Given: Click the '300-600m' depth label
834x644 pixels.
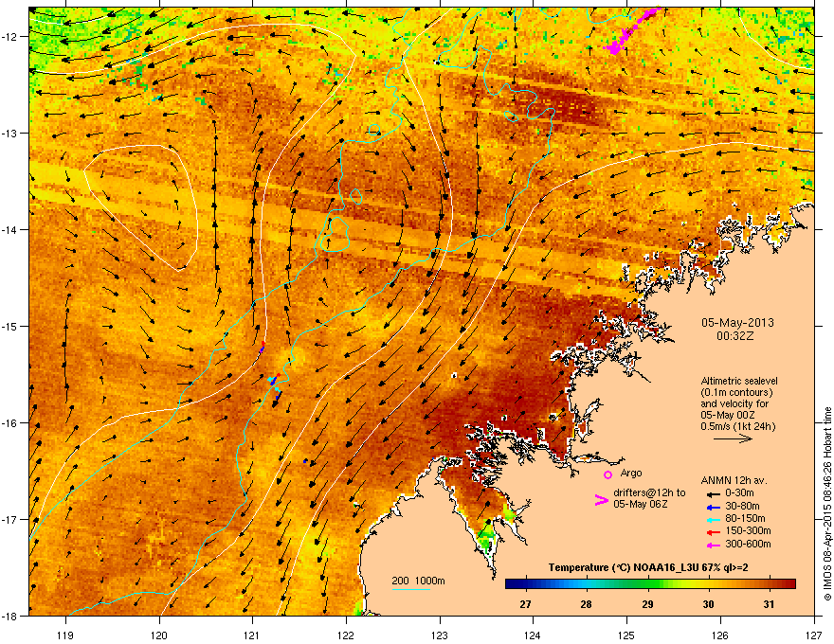Looking at the screenshot, I should pyautogui.click(x=749, y=544).
